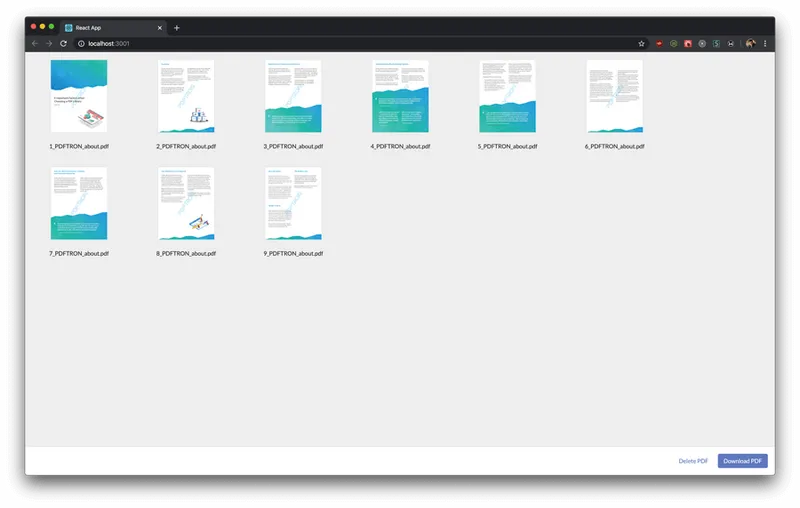The height and width of the screenshot is (508, 800).
Task: Select the 9_PDFTRON_about.pdf page thumbnail
Action: coord(293,203)
